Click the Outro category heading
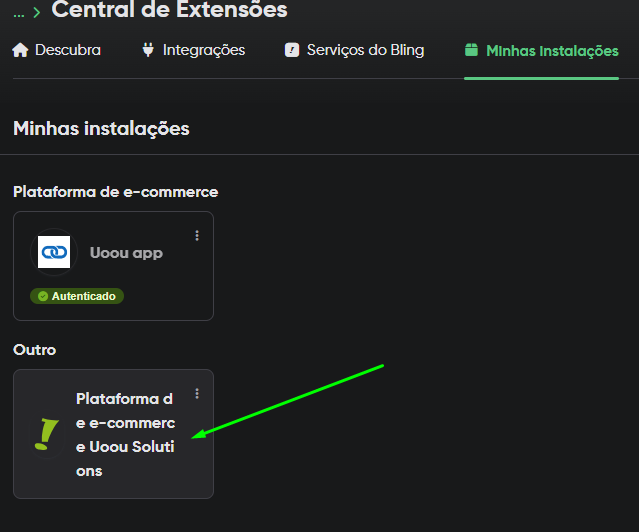Image resolution: width=639 pixels, height=532 pixels. 35,350
